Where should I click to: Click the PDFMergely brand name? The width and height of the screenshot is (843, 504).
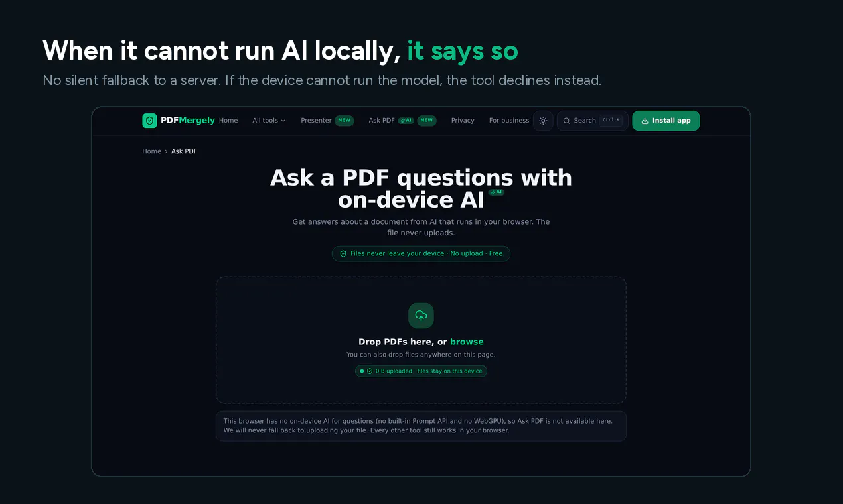(188, 121)
